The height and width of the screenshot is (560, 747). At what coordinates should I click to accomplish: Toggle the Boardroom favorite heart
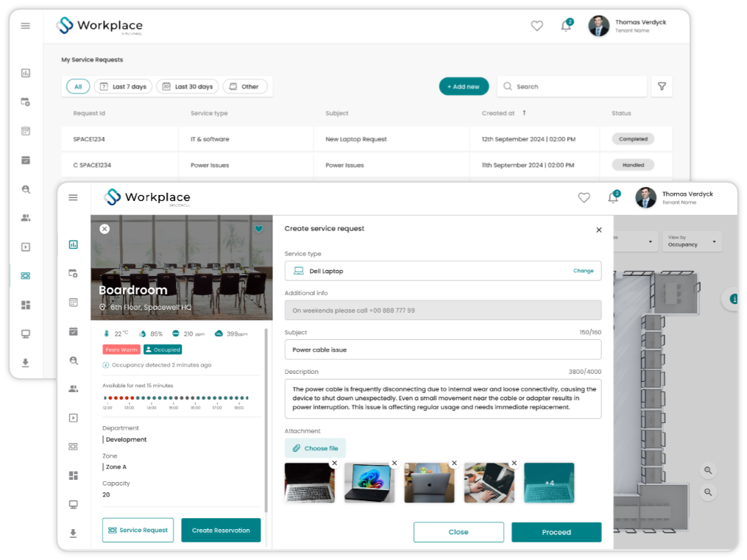tap(258, 229)
